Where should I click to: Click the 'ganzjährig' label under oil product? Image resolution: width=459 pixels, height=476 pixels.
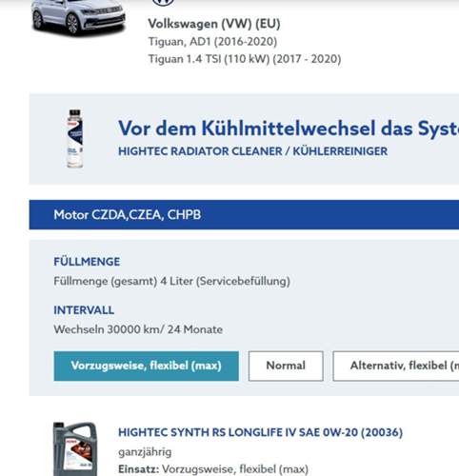[x=145, y=452]
